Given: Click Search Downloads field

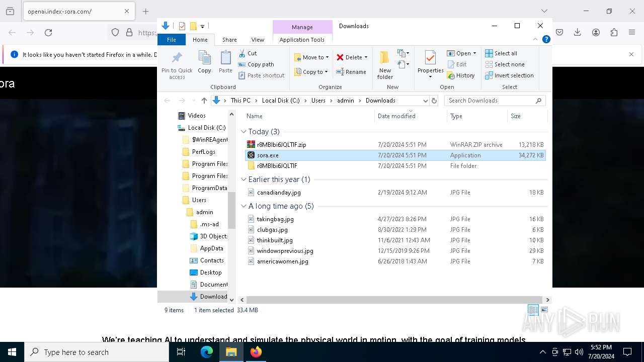Looking at the screenshot, I should 495,101.
